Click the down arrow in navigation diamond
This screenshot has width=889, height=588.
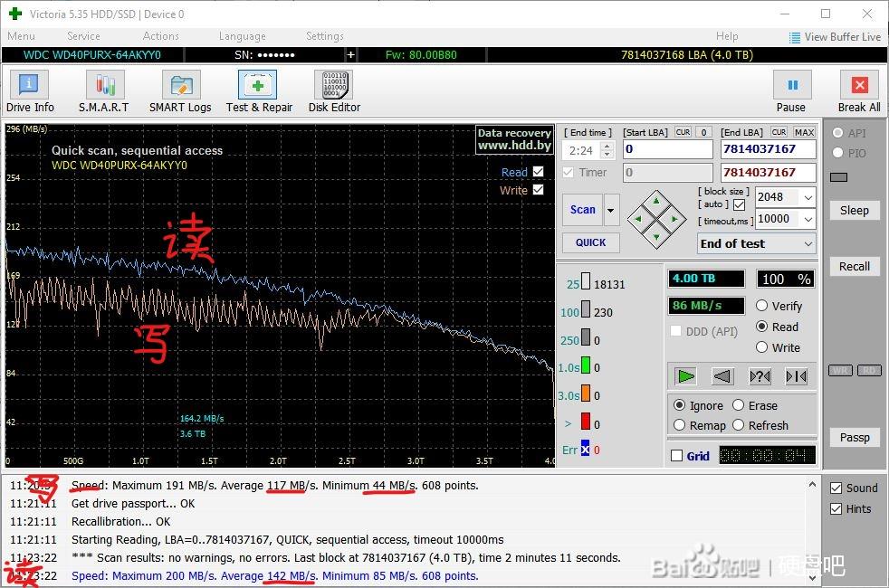[656, 236]
